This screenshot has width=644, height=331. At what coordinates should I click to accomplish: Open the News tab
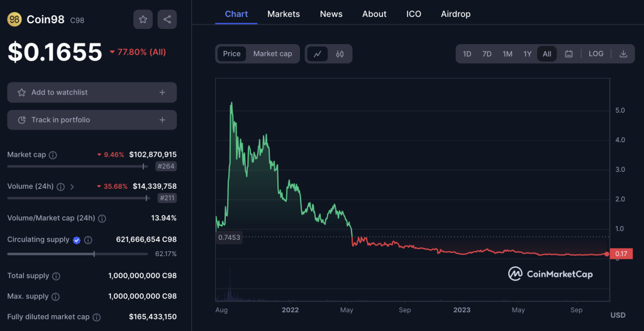(x=331, y=14)
